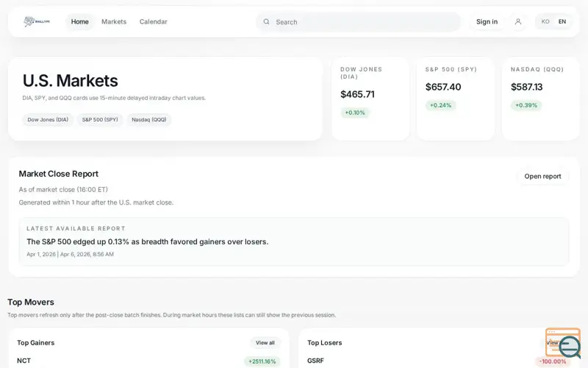This screenshot has height=368, width=588.
Task: Open the S&P 500 $657.40 card
Action: pyautogui.click(x=456, y=99)
